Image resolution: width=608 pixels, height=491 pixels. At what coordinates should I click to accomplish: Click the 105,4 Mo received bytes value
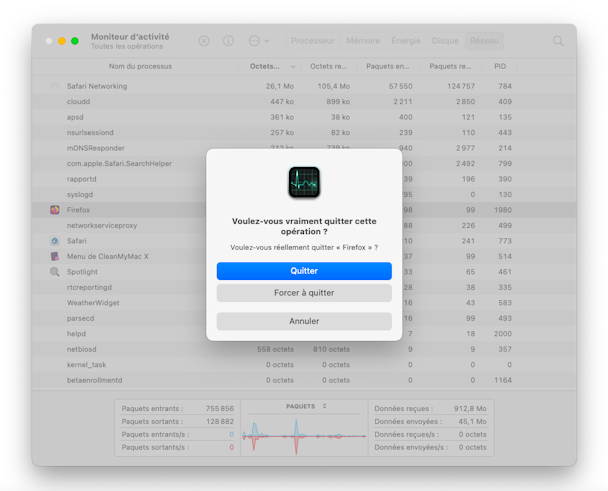(x=334, y=86)
